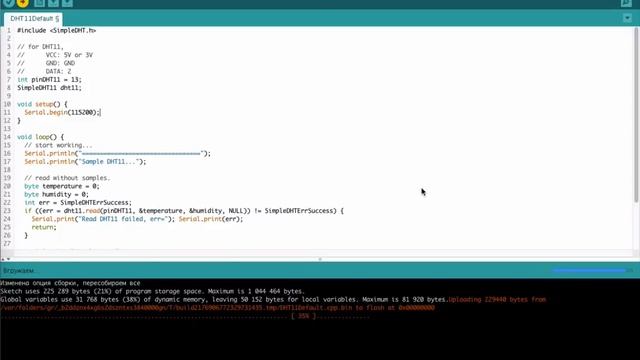Click the Open sketch toolbar icon
Screen dimensions: 640x360
[53, 3]
